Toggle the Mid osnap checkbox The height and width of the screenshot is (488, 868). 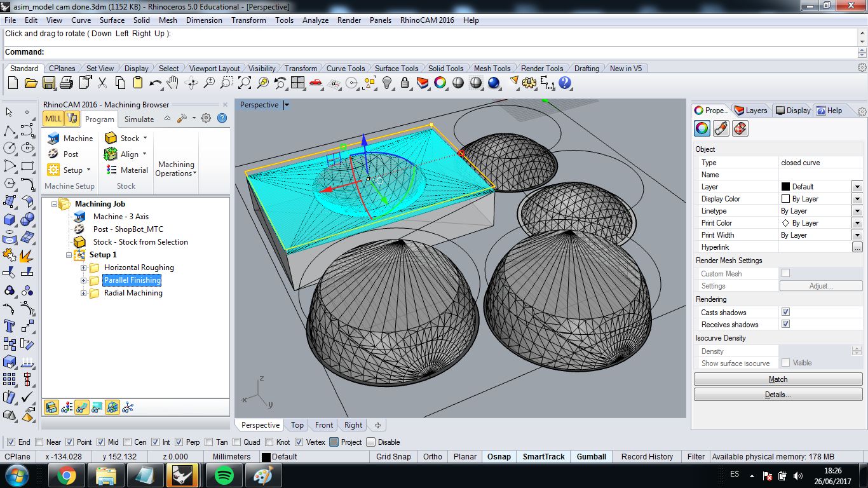101,442
